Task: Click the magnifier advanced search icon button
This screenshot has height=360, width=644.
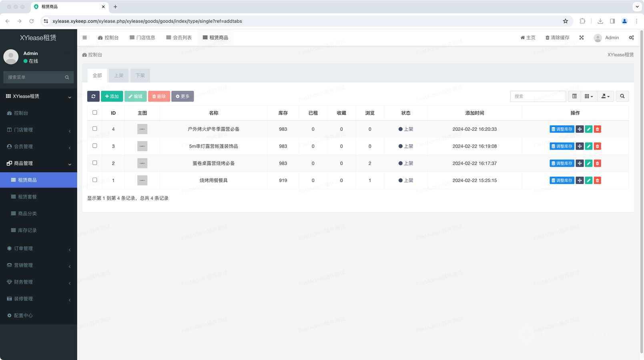Action: pos(622,96)
